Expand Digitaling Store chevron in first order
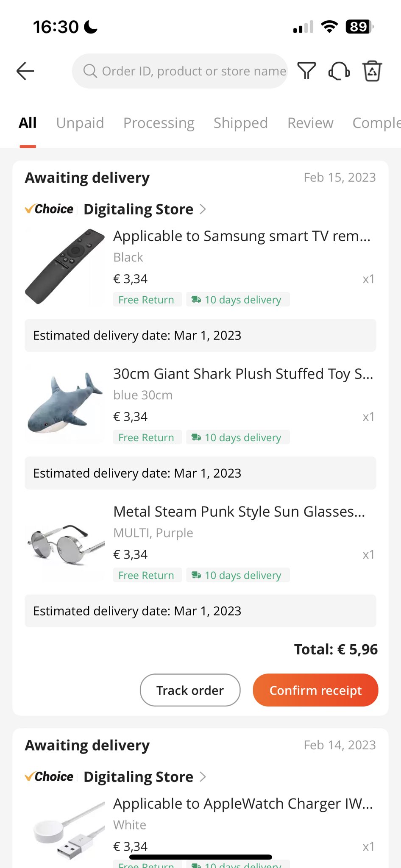401x868 pixels. click(203, 209)
